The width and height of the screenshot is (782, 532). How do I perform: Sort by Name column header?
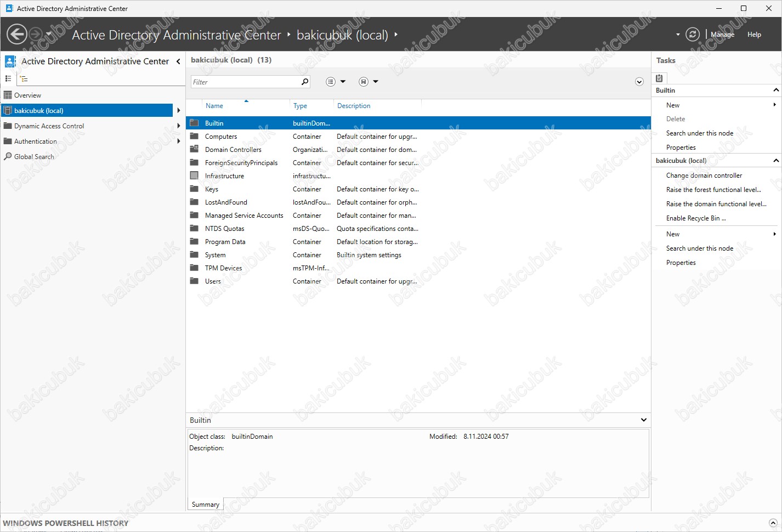tap(214, 106)
